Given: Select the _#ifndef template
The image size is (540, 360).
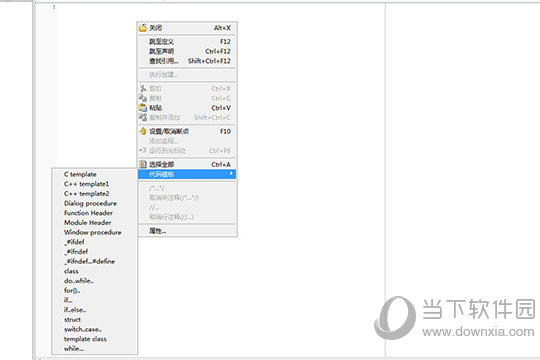Looking at the screenshot, I should click(x=95, y=252).
